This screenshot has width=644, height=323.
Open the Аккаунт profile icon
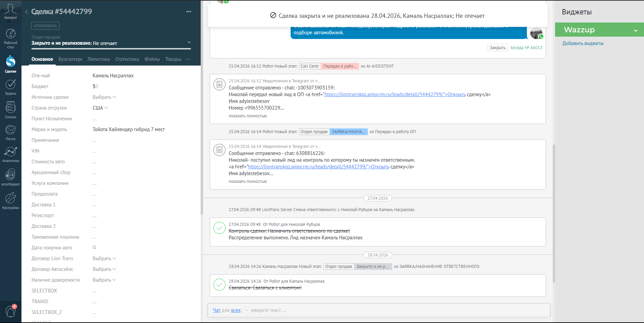[10, 11]
